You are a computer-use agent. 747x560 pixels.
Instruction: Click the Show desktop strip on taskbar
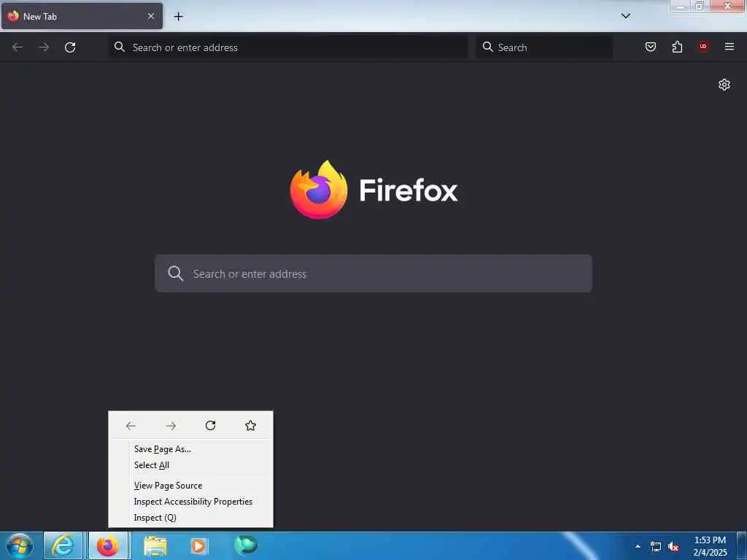pyautogui.click(x=742, y=546)
